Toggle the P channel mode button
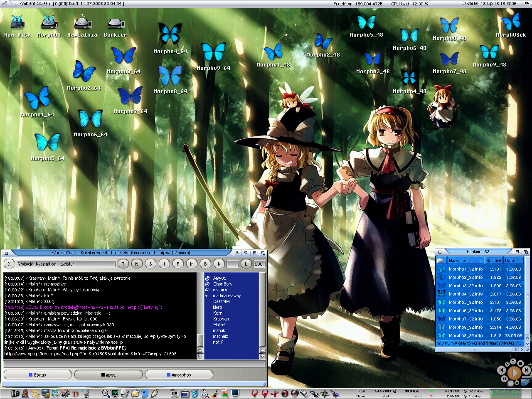532x399 pixels. [x=178, y=264]
